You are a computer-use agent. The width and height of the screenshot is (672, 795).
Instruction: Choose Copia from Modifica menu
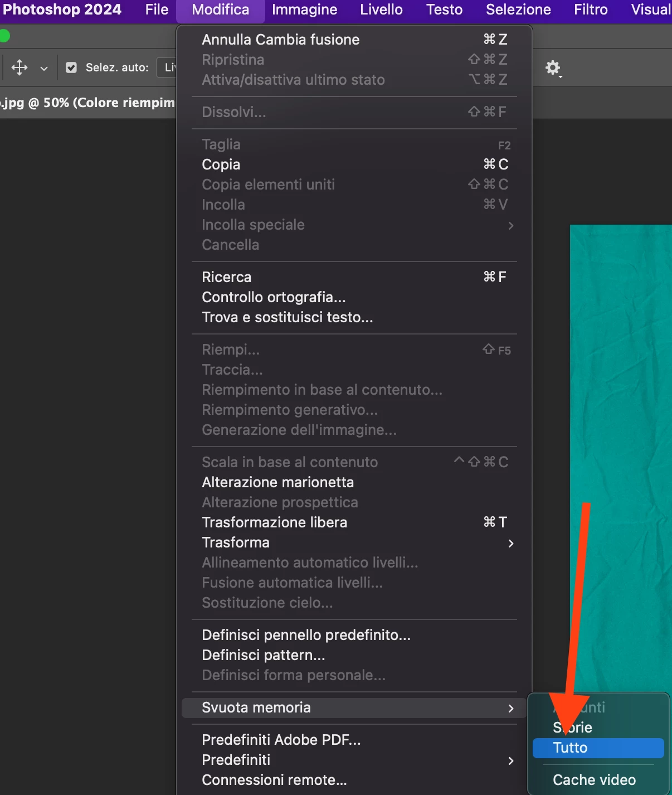(354, 164)
